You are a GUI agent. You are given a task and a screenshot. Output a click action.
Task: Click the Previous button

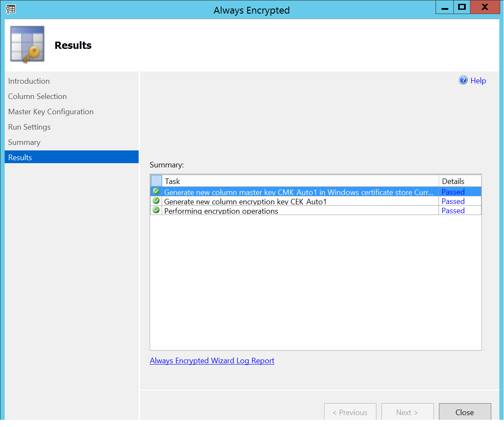coord(350,412)
